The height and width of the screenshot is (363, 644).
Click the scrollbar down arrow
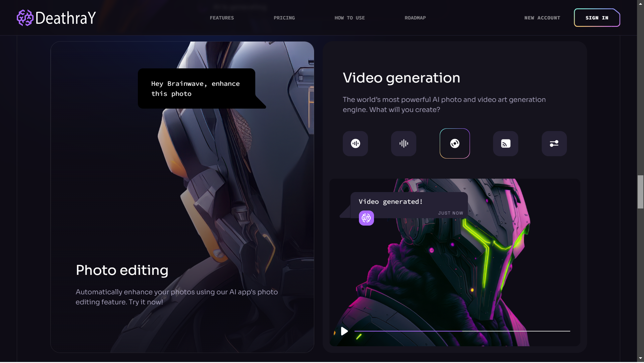pos(640,358)
